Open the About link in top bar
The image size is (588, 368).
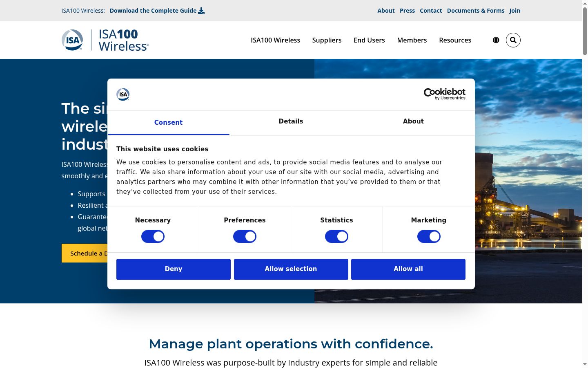[x=386, y=11]
